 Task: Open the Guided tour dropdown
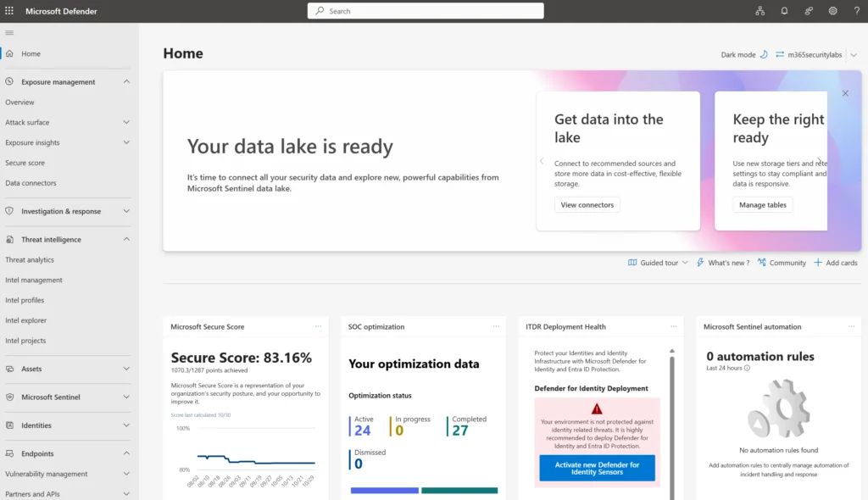pyautogui.click(x=658, y=263)
